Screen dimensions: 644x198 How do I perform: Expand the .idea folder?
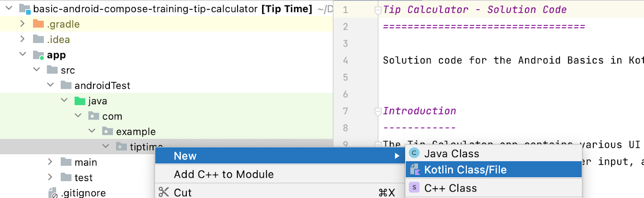(23, 39)
